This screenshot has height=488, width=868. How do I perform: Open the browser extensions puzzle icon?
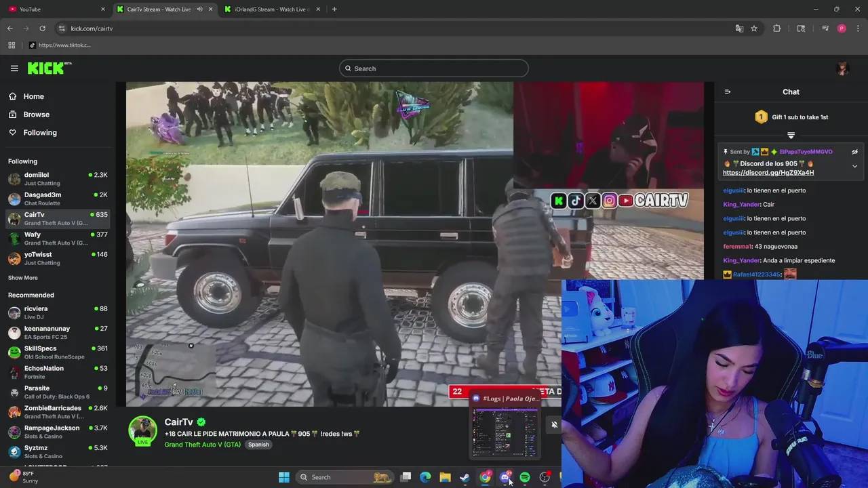(x=777, y=28)
